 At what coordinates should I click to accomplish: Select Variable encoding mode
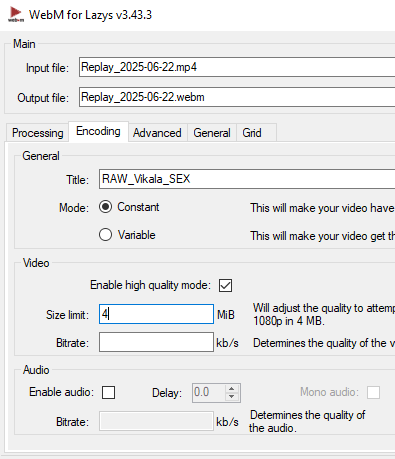pyautogui.click(x=105, y=235)
